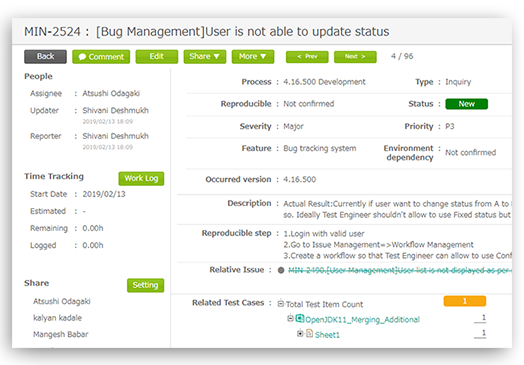Click Feature value Bug tracking system
The height and width of the screenshot is (365, 524).
pos(319,148)
